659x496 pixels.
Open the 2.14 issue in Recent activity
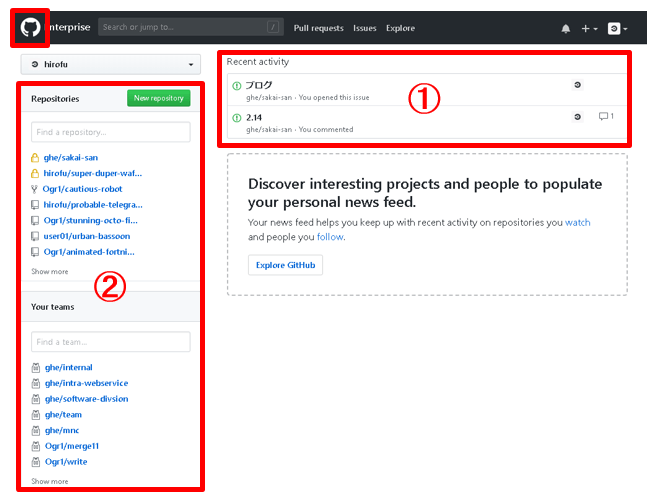pos(254,117)
